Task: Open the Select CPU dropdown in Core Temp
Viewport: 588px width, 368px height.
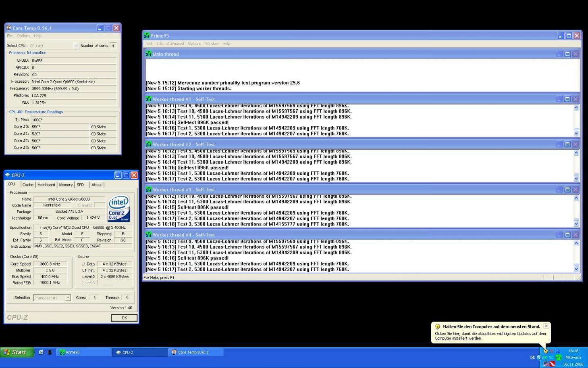Action: [x=76, y=46]
